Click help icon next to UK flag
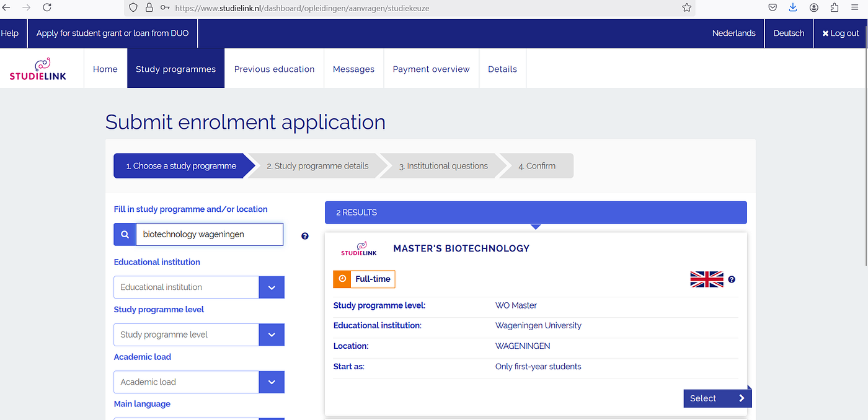This screenshot has width=868, height=420. [x=732, y=279]
